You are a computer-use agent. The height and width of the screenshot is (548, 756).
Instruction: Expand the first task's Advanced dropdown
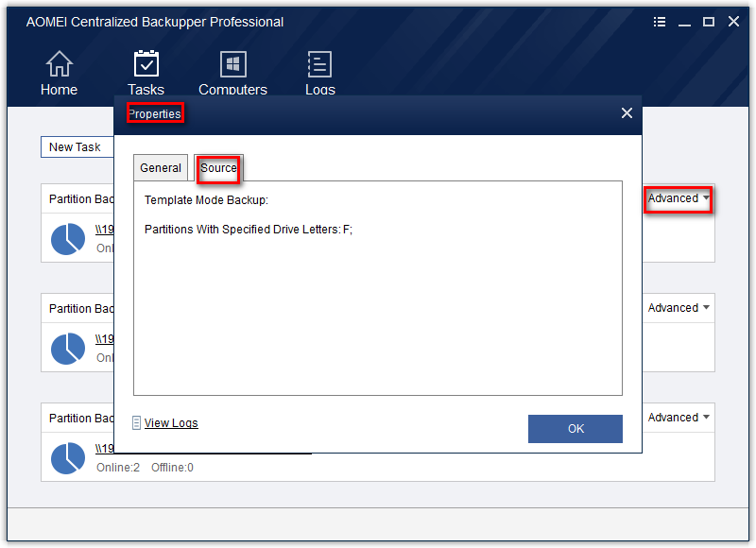click(679, 198)
